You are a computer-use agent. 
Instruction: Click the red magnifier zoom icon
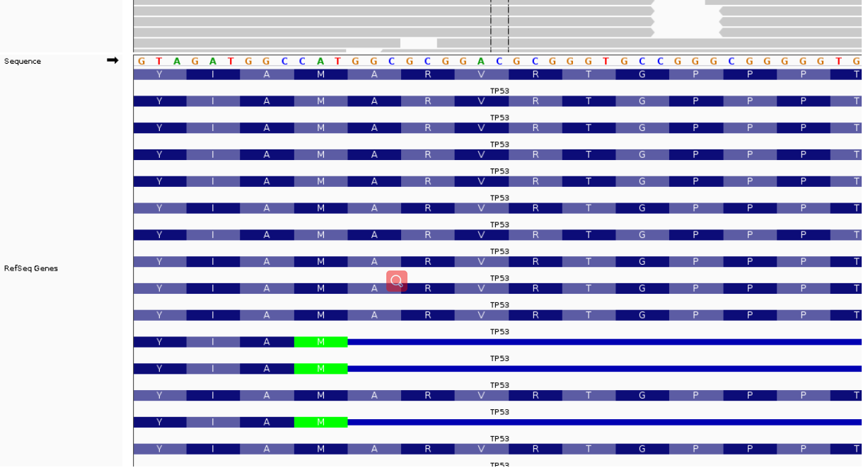coord(395,281)
